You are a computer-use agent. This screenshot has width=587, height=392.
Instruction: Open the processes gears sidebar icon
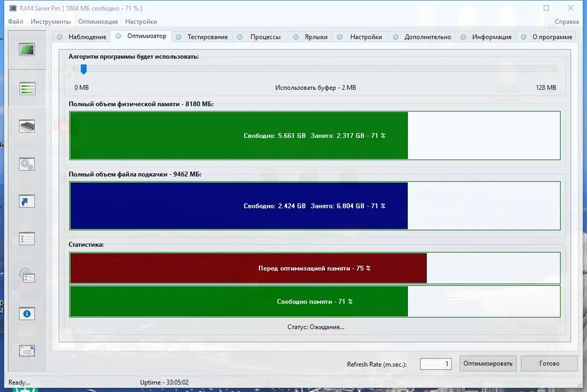pyautogui.click(x=27, y=164)
